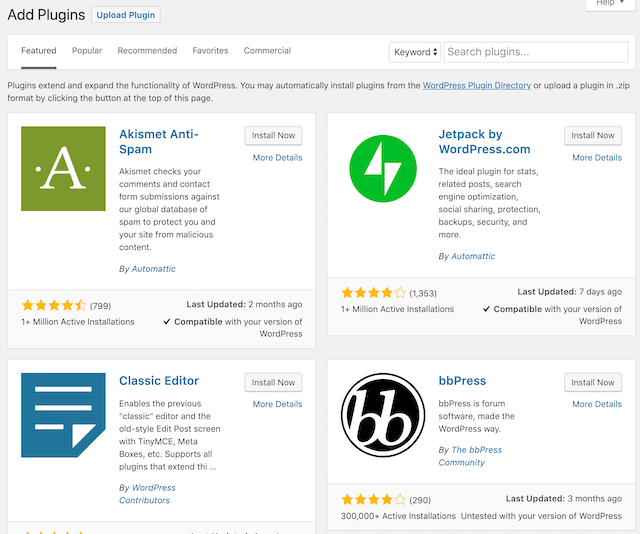Open the Keyword search type dropdown
Image resolution: width=640 pixels, height=534 pixels.
[415, 52]
